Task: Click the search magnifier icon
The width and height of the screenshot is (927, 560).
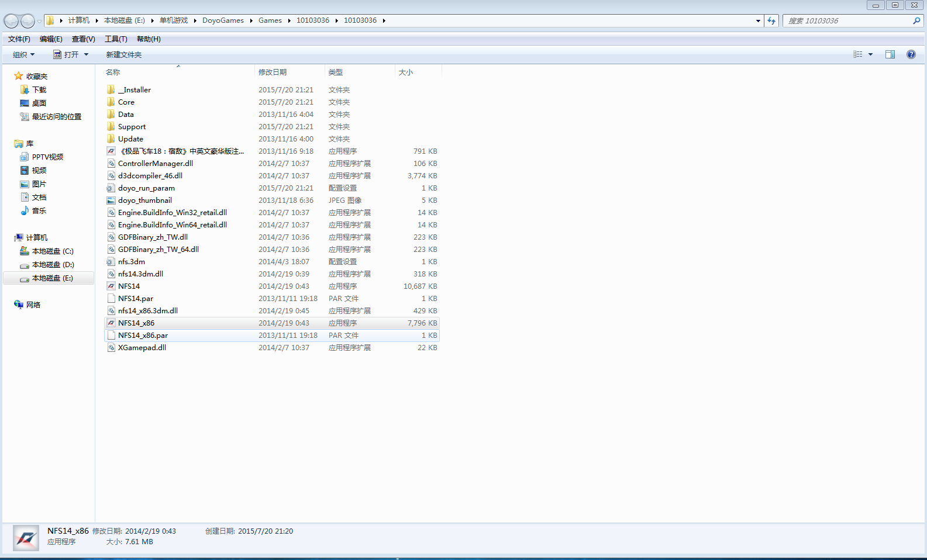Action: tap(916, 20)
